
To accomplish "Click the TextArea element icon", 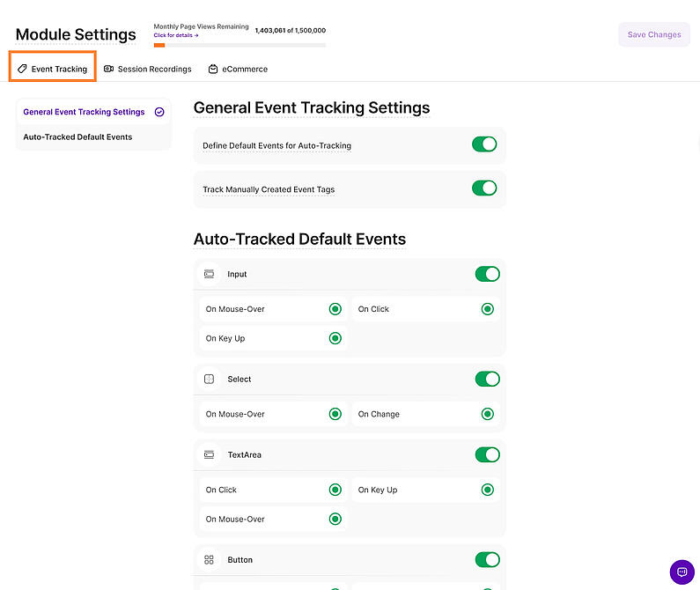I will point(209,454).
